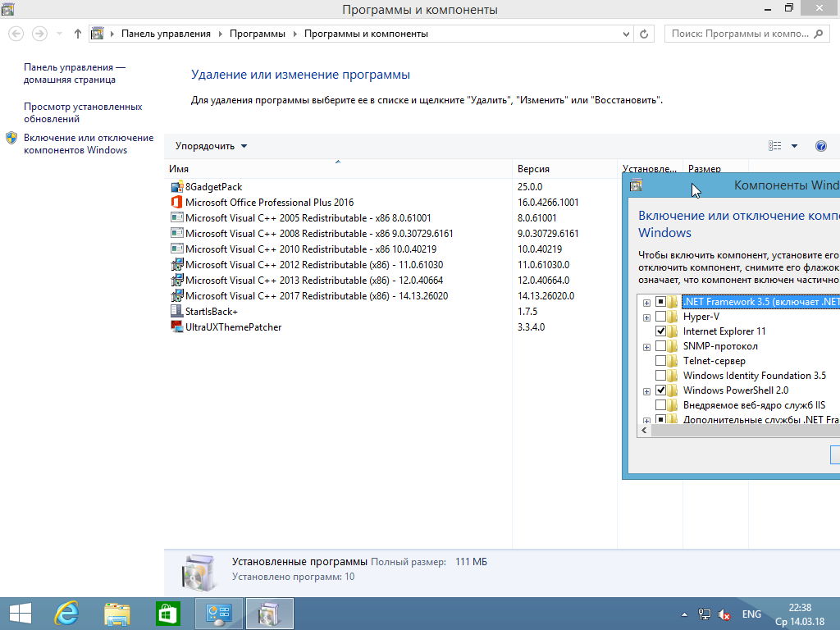Show hidden tray icons arrow
This screenshot has height=630, width=840.
pos(684,614)
